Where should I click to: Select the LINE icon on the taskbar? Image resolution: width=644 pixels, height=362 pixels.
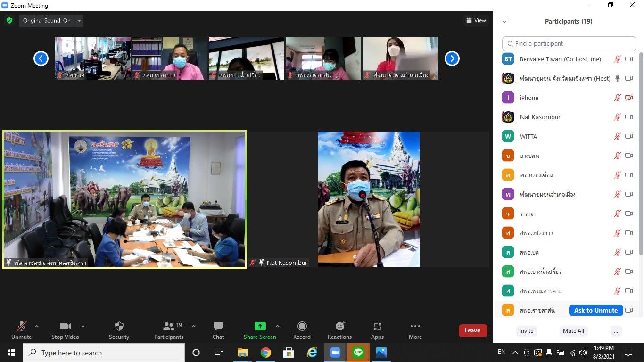pyautogui.click(x=357, y=353)
